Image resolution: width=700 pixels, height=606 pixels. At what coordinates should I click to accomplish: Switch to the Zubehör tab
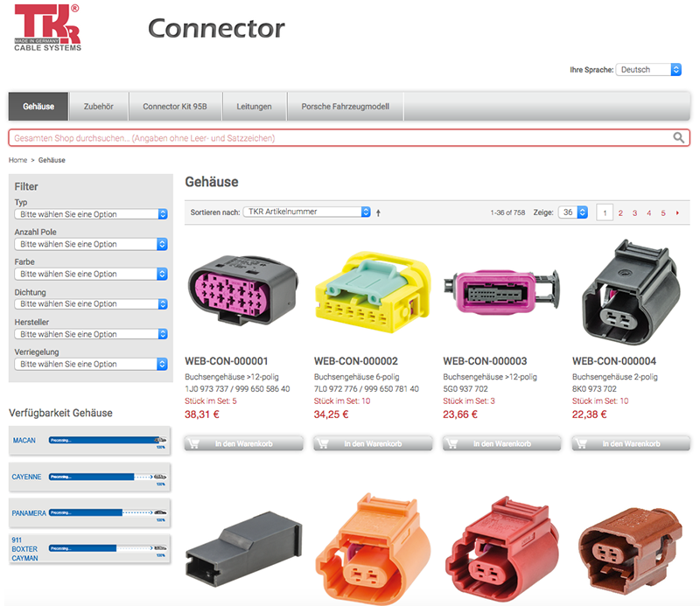99,107
